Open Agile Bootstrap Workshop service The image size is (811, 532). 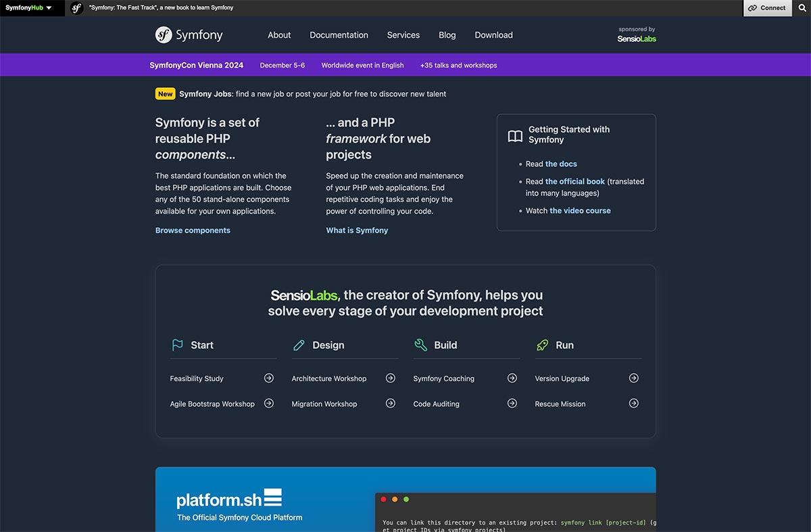(x=212, y=404)
